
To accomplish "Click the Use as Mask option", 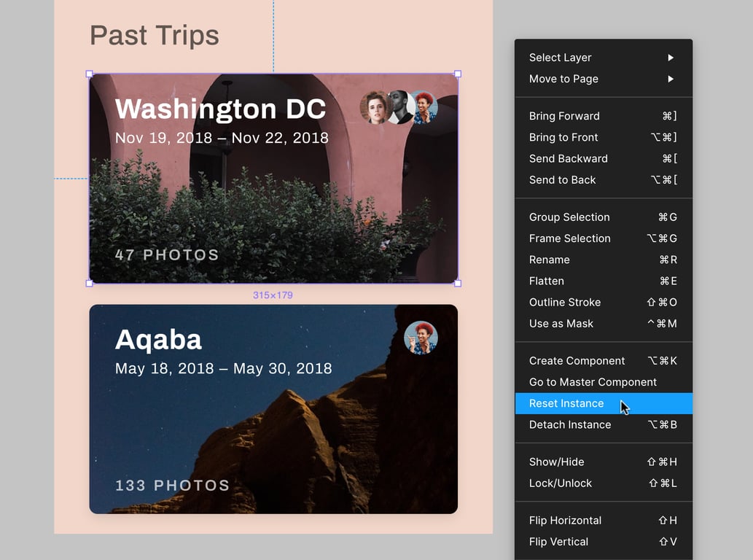I will (561, 324).
